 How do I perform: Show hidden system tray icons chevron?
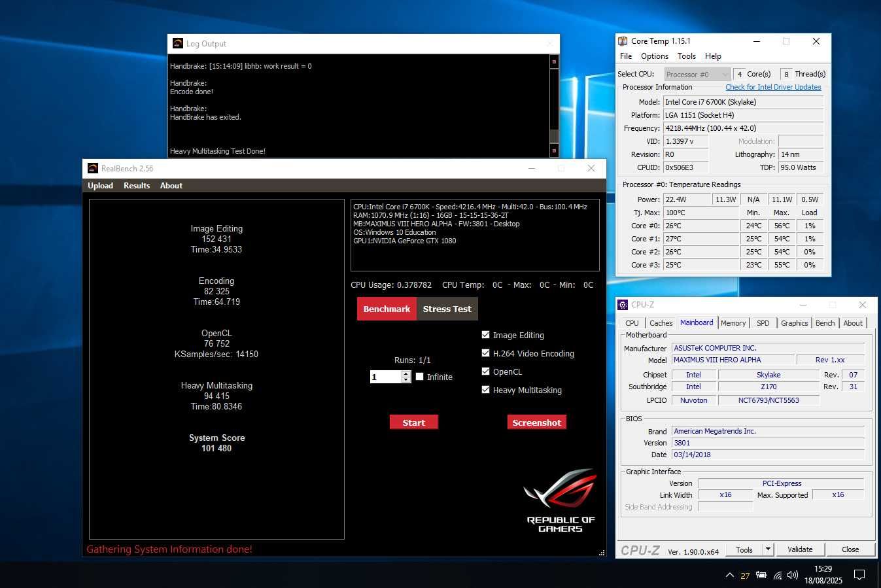[730, 576]
